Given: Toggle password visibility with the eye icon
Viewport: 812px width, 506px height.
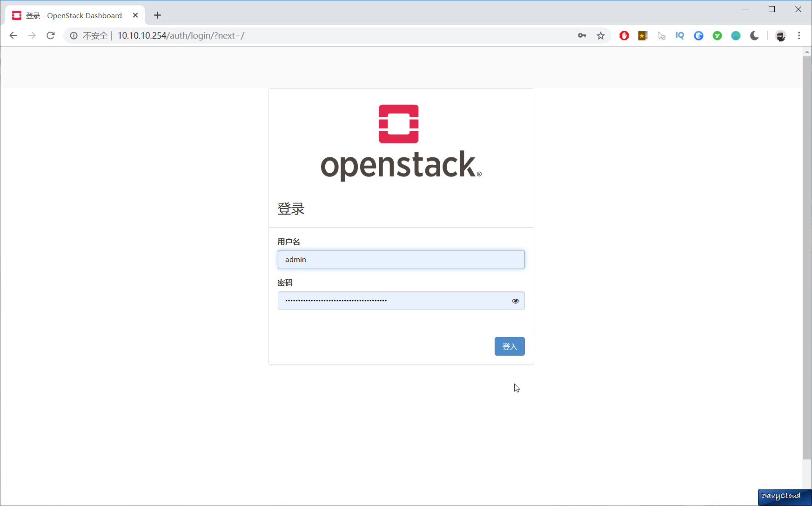Looking at the screenshot, I should pyautogui.click(x=515, y=301).
